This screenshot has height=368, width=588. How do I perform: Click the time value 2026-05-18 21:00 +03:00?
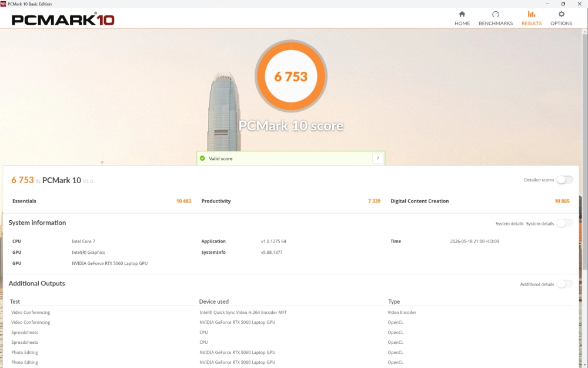[475, 241]
